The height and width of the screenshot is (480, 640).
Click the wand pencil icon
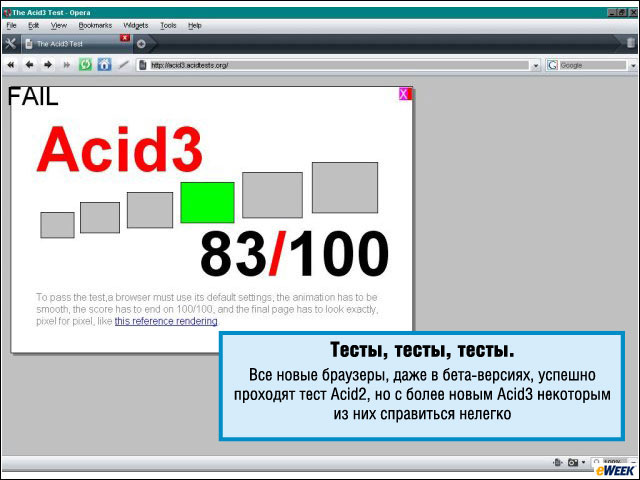coord(123,65)
